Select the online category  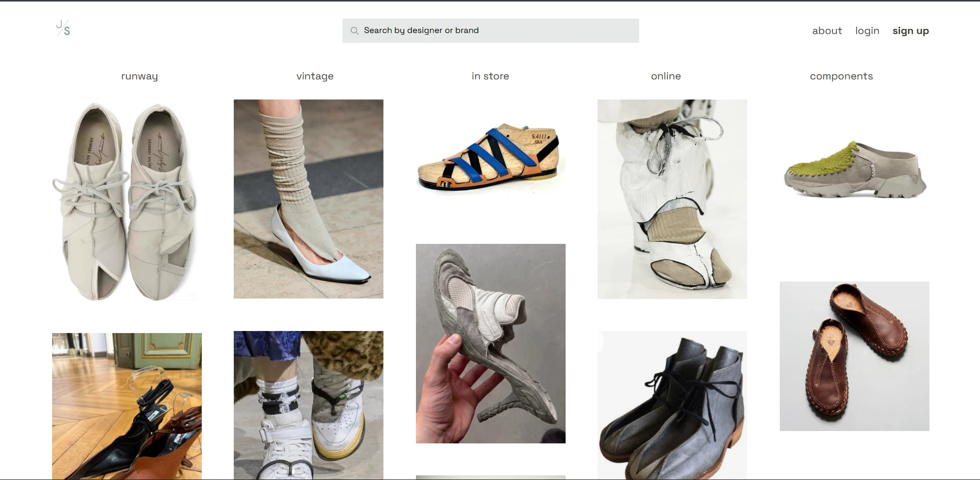click(666, 76)
